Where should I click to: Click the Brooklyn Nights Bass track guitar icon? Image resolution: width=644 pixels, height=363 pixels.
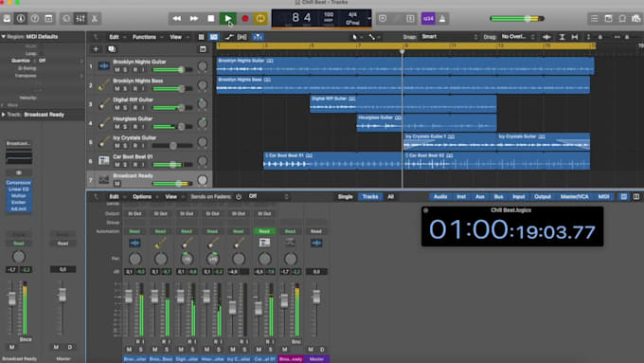pos(103,84)
